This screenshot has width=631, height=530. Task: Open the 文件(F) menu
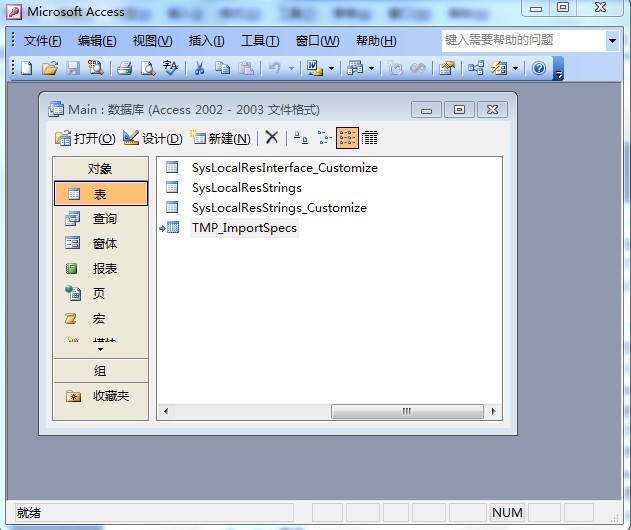coord(42,41)
